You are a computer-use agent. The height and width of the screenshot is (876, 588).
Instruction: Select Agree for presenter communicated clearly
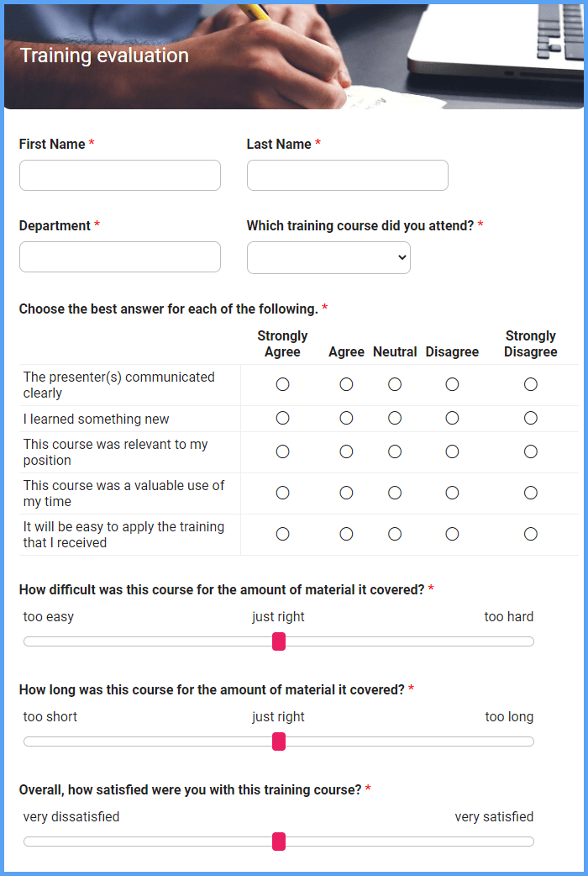click(x=346, y=384)
